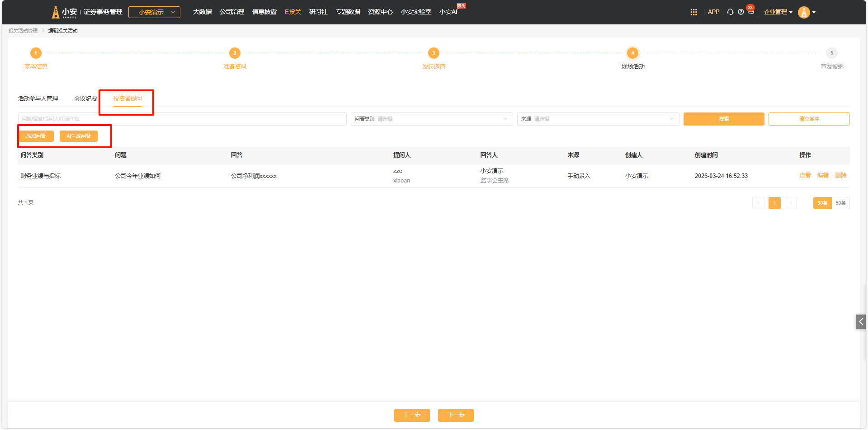Go to step 2 准备资料 circle

click(x=235, y=53)
